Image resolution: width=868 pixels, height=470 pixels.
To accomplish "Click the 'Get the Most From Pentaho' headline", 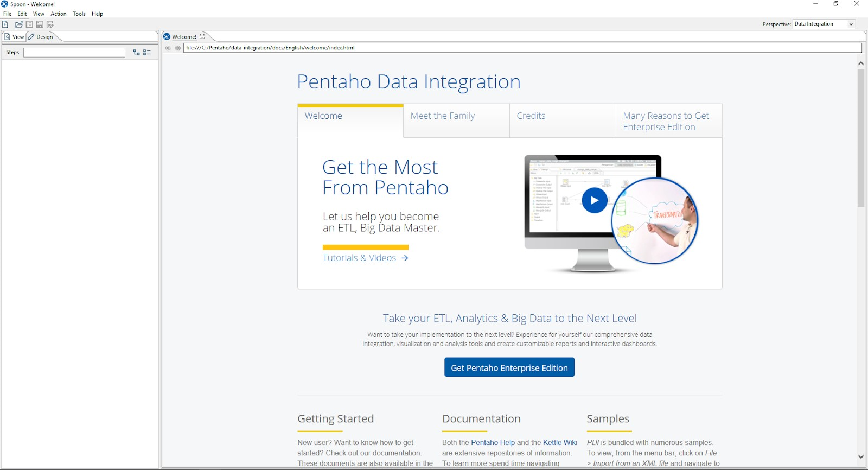I will [x=385, y=177].
